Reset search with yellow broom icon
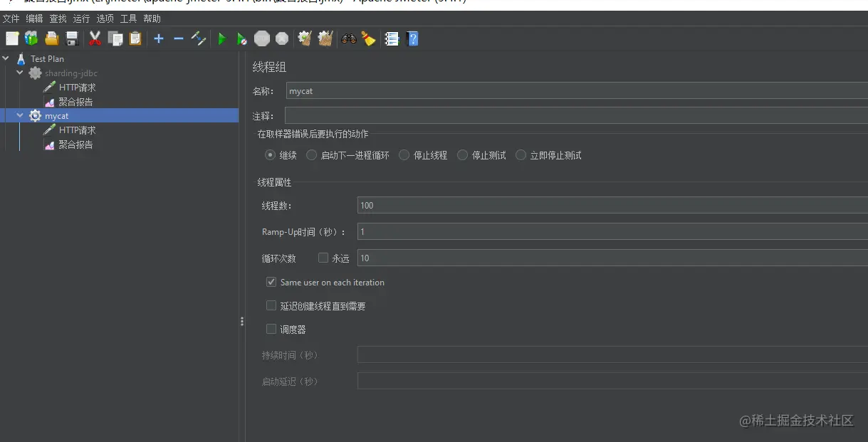Screen dimensions: 868x442 (x=368, y=38)
